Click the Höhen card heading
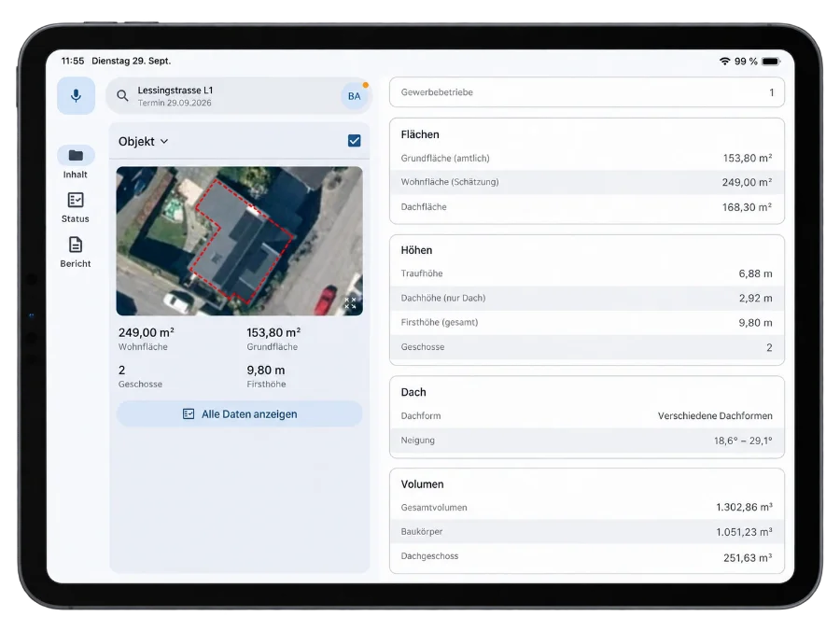This screenshot has width=840, height=630. 416,250
